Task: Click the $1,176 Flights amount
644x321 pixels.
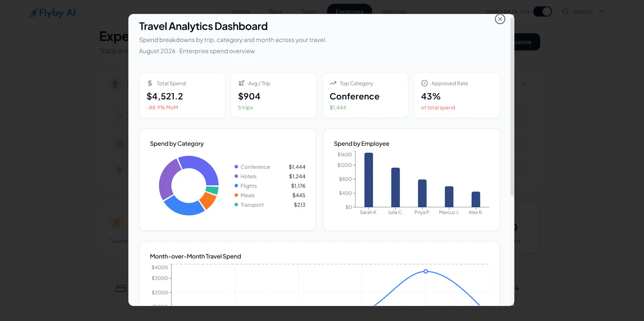Action: pos(298,186)
